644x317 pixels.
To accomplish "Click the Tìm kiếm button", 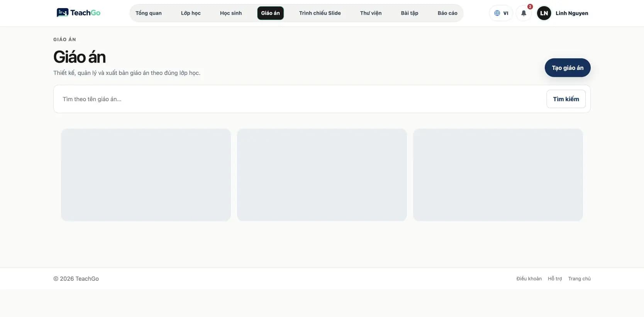I will coord(566,99).
